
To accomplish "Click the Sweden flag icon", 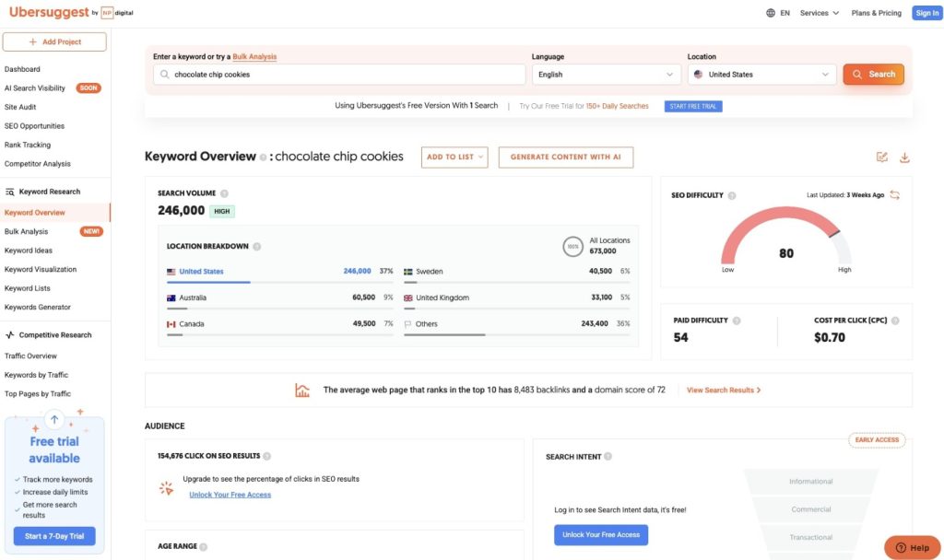I will click(408, 272).
